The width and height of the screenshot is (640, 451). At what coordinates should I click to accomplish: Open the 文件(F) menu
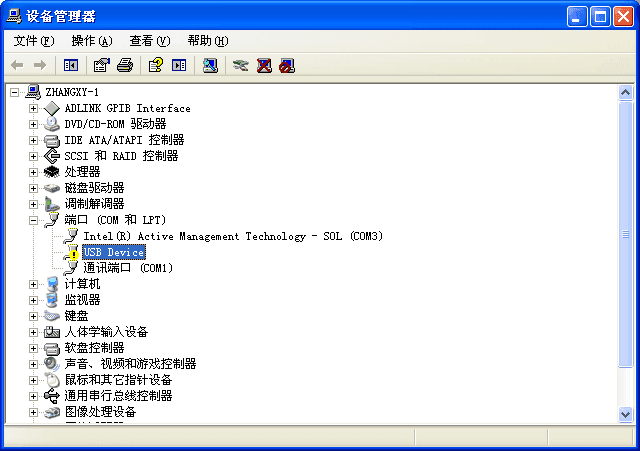pos(34,41)
